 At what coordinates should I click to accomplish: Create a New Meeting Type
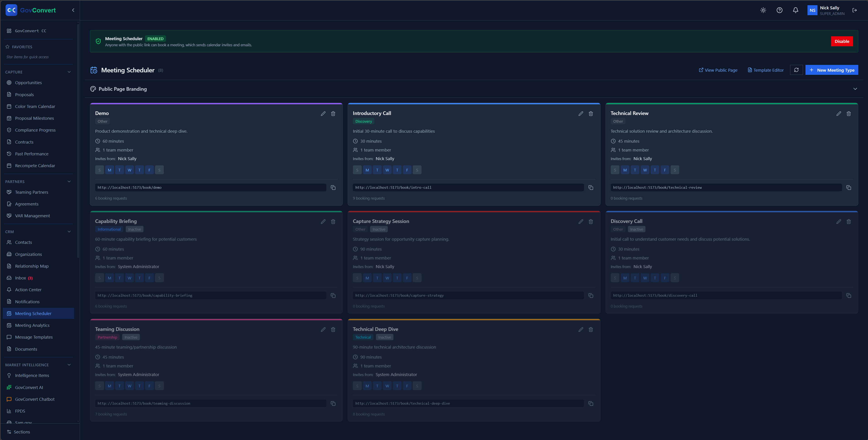click(x=832, y=70)
